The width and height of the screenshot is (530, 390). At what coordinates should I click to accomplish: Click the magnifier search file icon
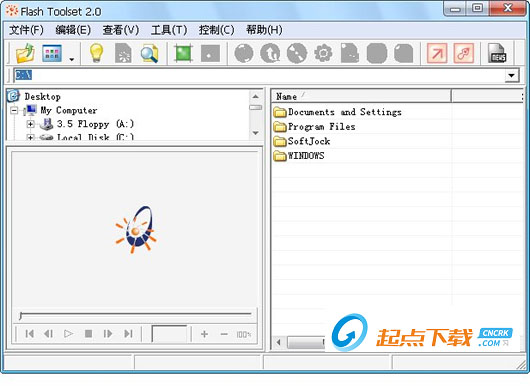(x=149, y=53)
